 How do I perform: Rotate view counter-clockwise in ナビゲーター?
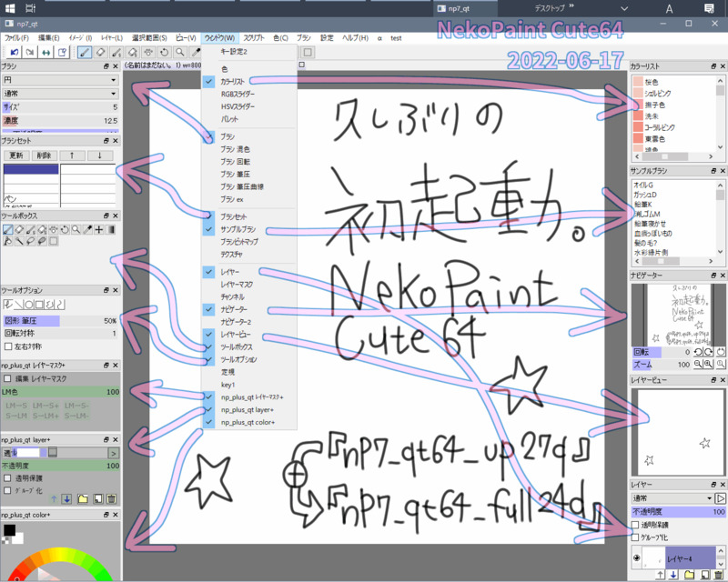pos(698,352)
